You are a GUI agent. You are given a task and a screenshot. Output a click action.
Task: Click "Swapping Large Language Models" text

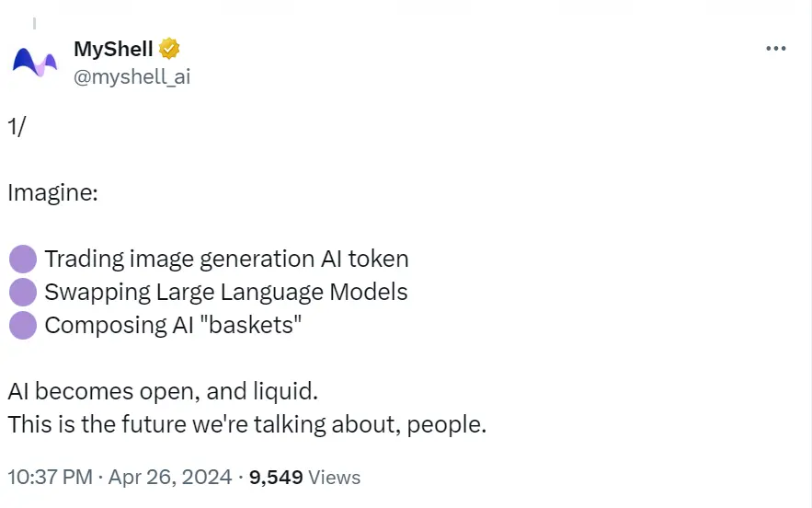click(x=225, y=293)
